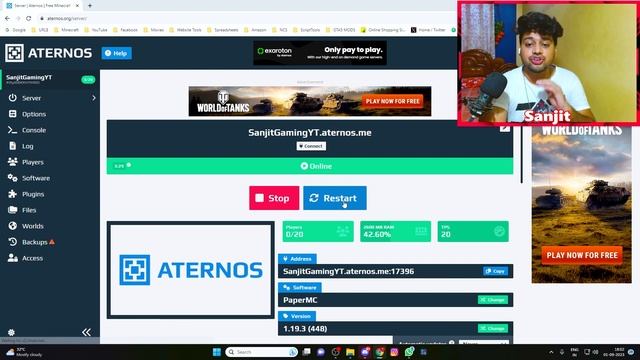Restart the server with the blue button

coord(335,198)
